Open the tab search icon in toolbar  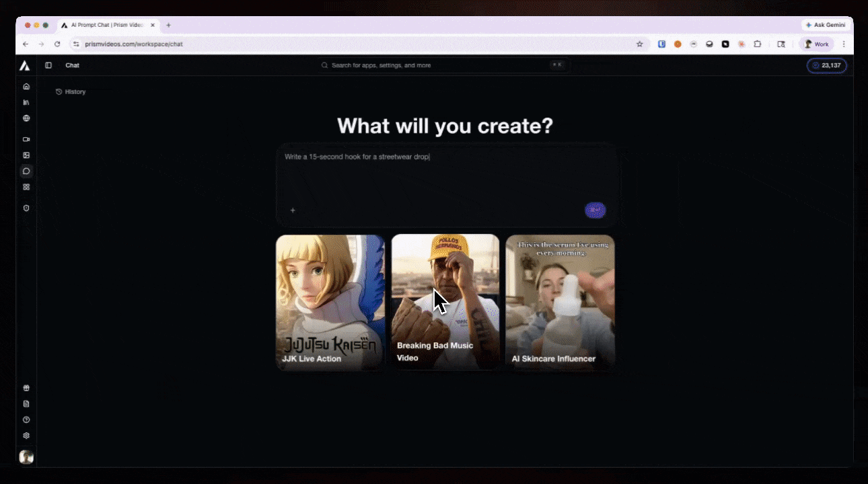781,44
